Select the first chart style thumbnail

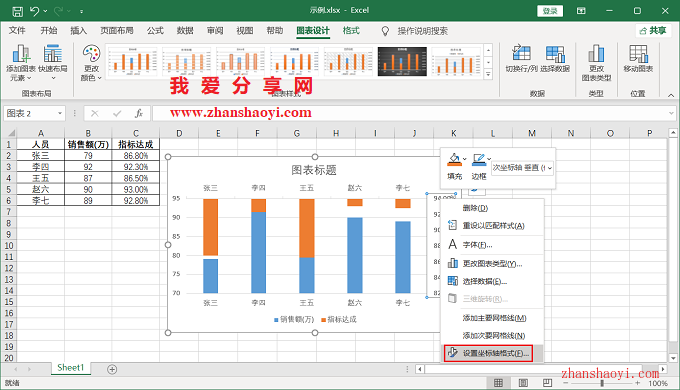132,62
